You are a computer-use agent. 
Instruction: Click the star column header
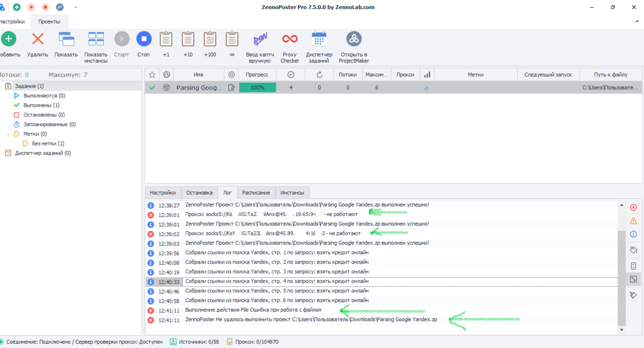[152, 75]
